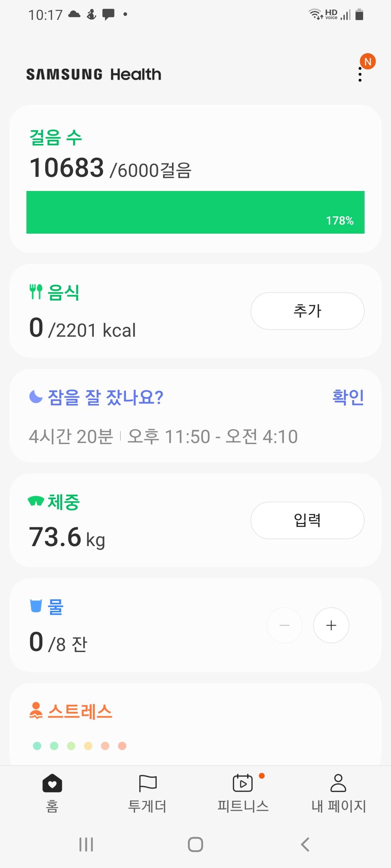This screenshot has height=868, width=391.
Task: Open the 피트니스 tab
Action: coord(243,793)
